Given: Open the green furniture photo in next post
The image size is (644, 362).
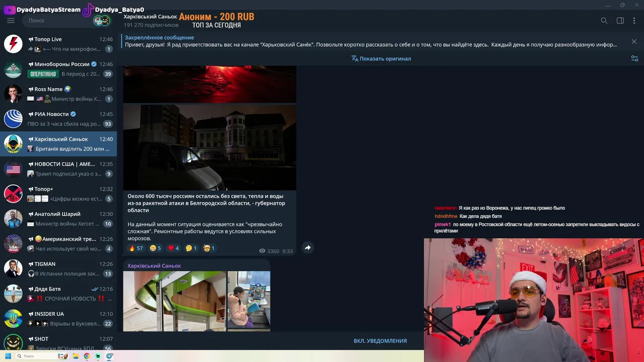Looking at the screenshot, I should point(175,301).
